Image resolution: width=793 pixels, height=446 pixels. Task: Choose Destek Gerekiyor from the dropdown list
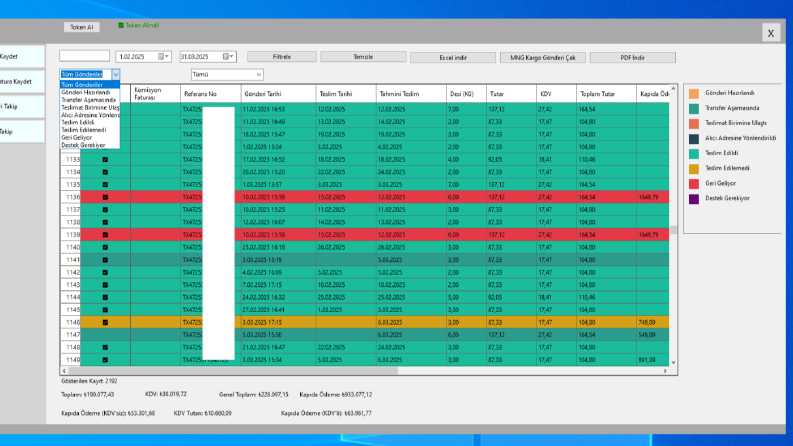[90, 145]
